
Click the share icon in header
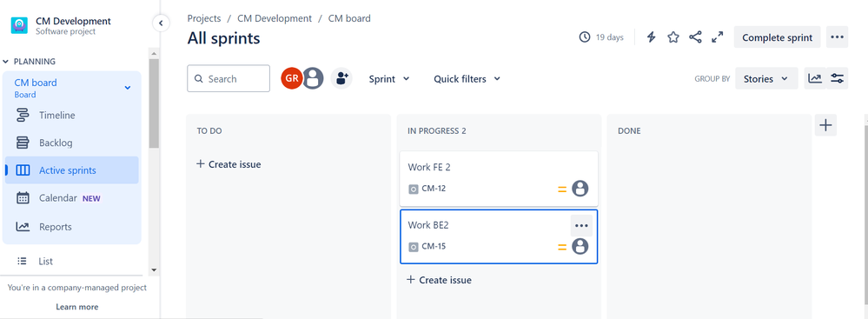[x=695, y=37]
